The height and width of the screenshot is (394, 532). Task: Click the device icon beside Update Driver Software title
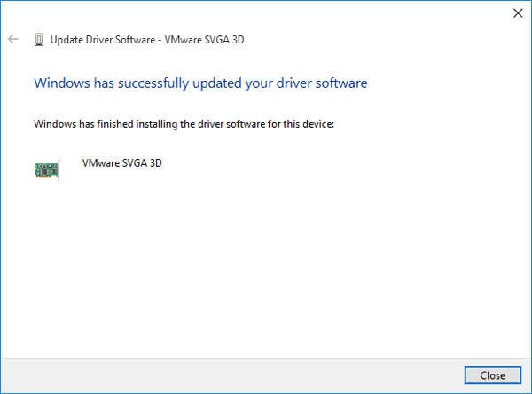point(38,39)
